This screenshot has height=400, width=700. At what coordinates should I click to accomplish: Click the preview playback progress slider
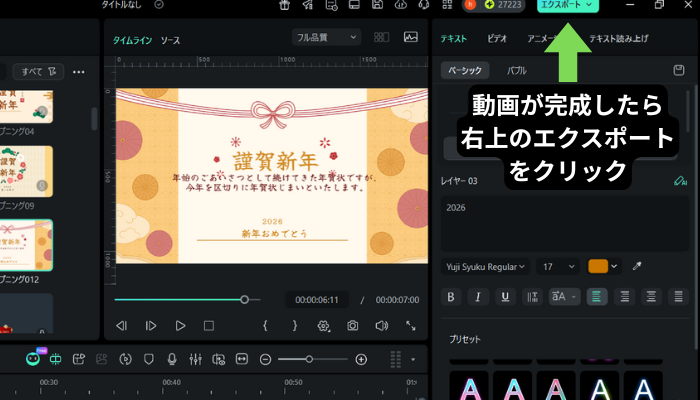click(188, 300)
